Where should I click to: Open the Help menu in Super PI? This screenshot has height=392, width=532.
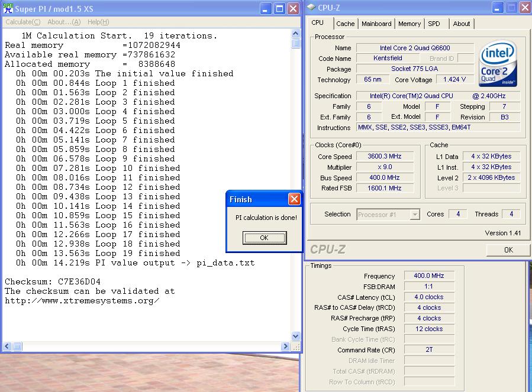tap(98, 22)
